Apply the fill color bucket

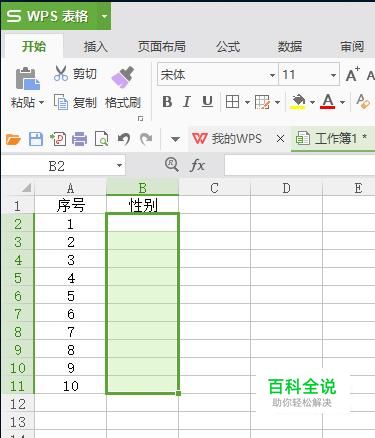298,102
